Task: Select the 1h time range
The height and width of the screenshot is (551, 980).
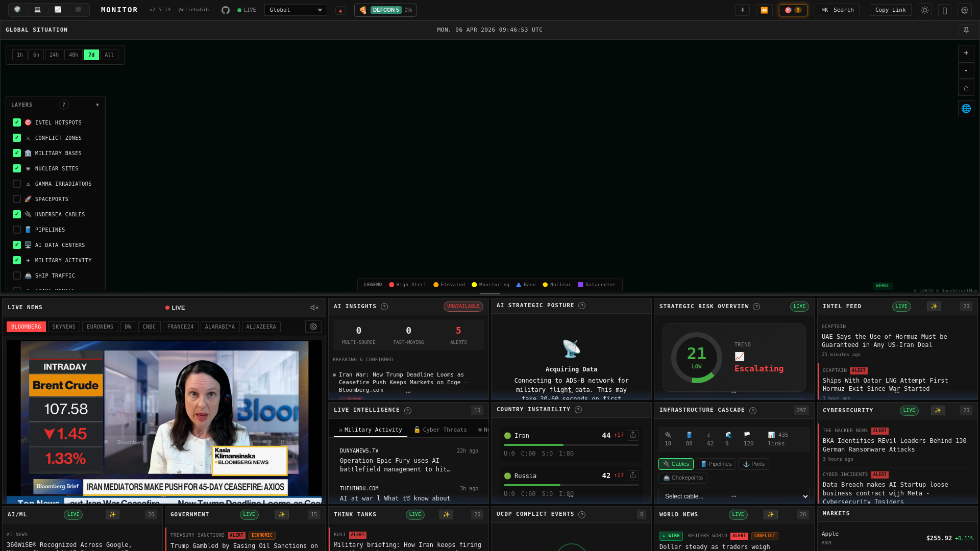Action: pos(20,55)
